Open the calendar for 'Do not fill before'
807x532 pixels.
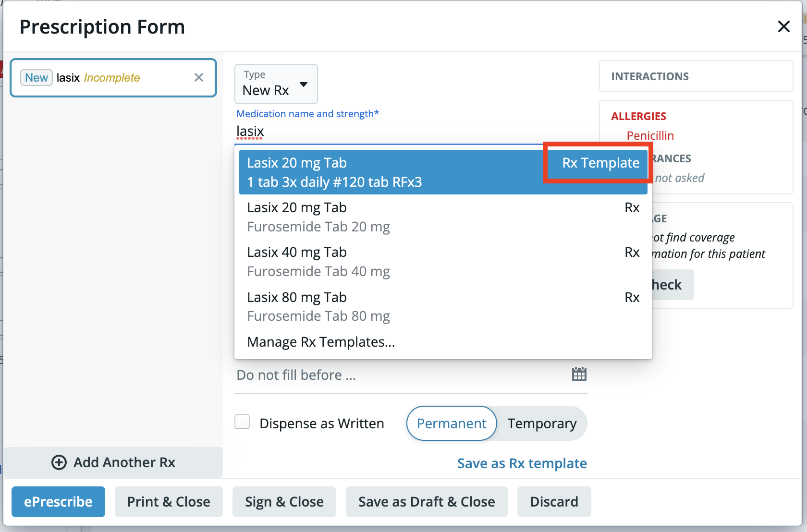579,374
